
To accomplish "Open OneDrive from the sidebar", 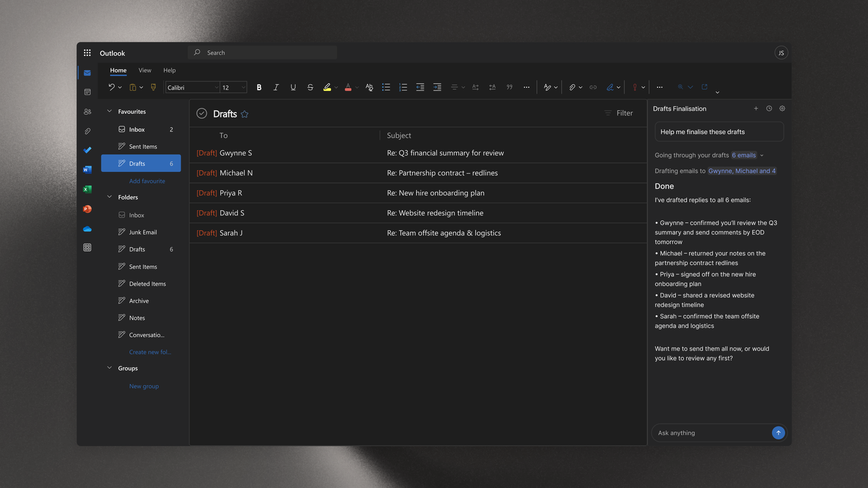I will [x=87, y=228].
